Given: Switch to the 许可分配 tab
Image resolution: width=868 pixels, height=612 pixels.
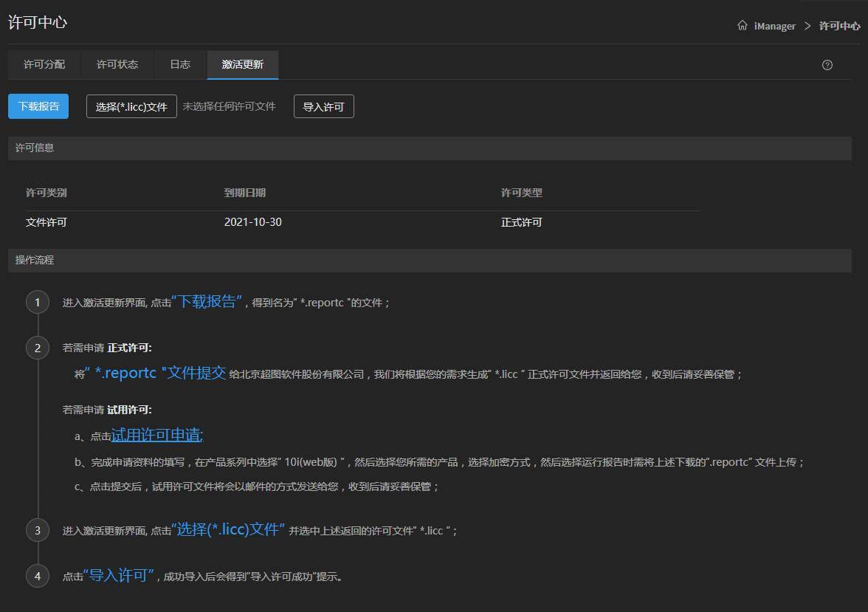Looking at the screenshot, I should (44, 65).
